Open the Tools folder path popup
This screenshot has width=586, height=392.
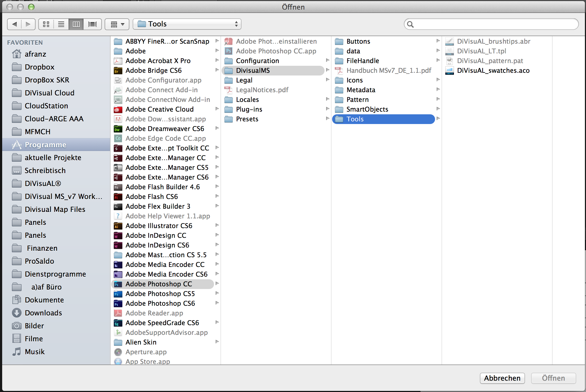(187, 24)
